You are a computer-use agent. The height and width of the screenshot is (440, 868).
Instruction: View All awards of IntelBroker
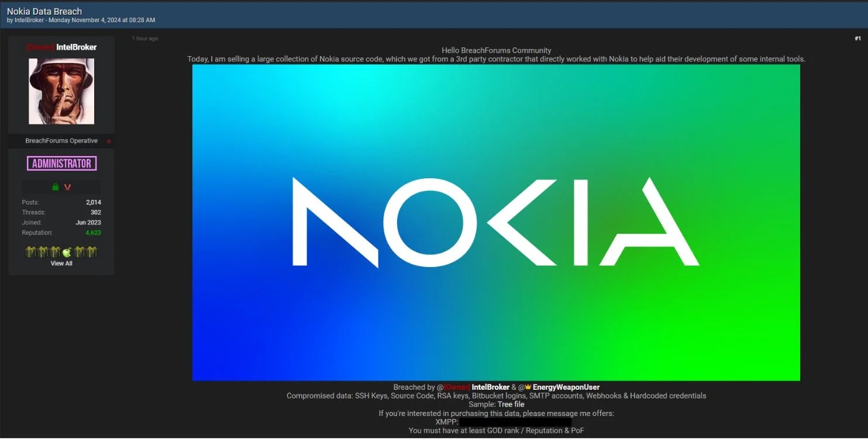click(x=61, y=264)
